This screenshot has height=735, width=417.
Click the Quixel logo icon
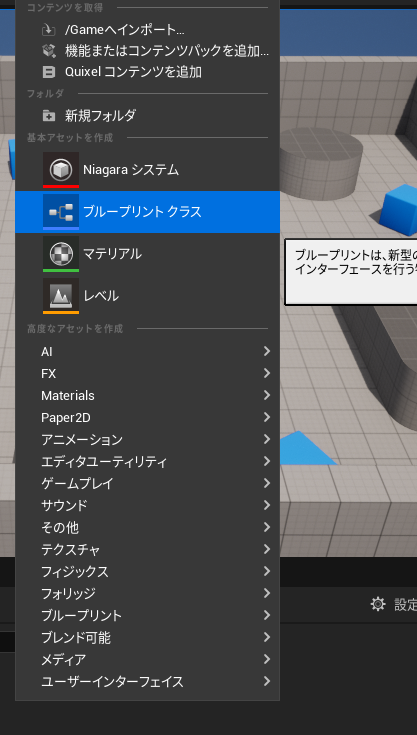coord(49,72)
